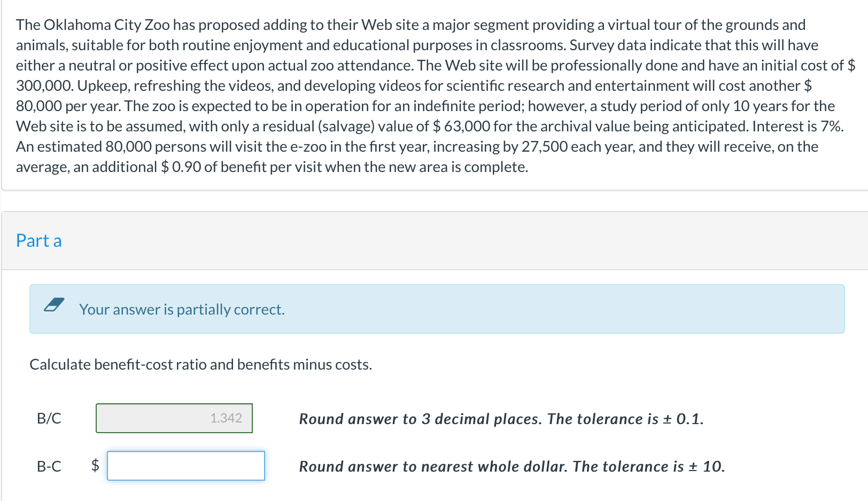
Task: Click the gray Part a header bar
Action: point(428,241)
